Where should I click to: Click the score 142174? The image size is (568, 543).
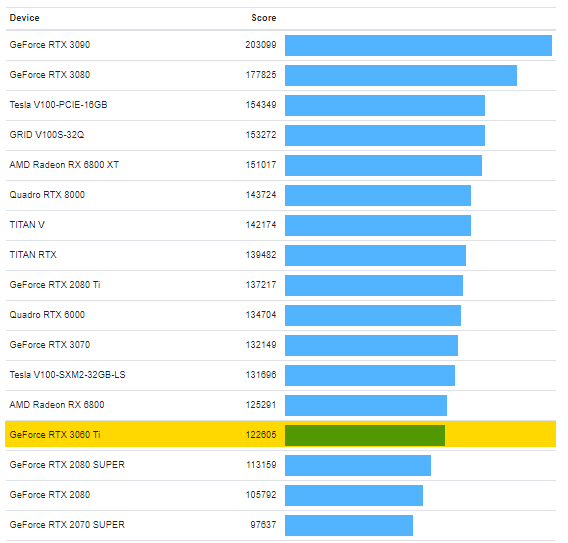coord(261,225)
